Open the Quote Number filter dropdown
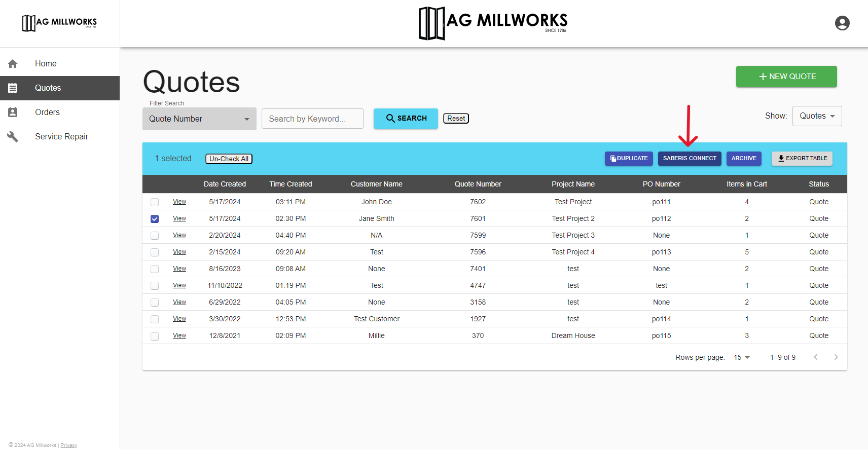 pyautogui.click(x=199, y=119)
